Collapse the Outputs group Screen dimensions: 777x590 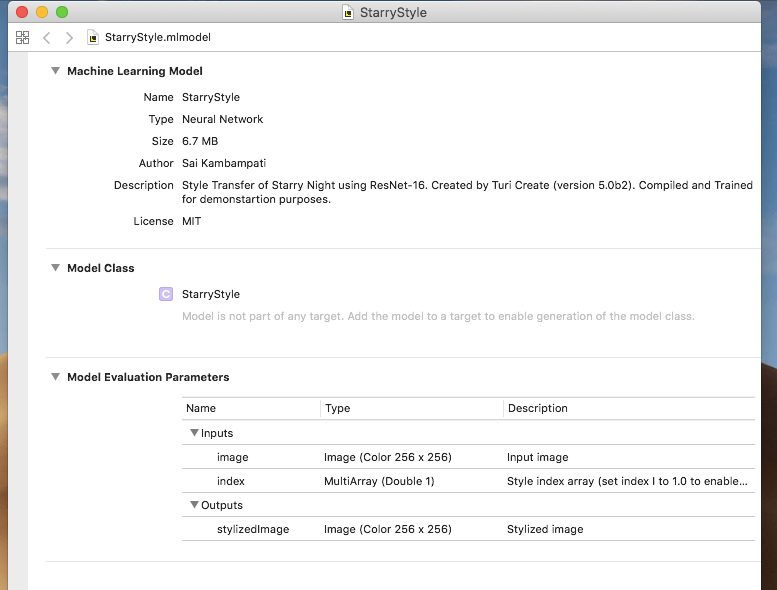(194, 505)
